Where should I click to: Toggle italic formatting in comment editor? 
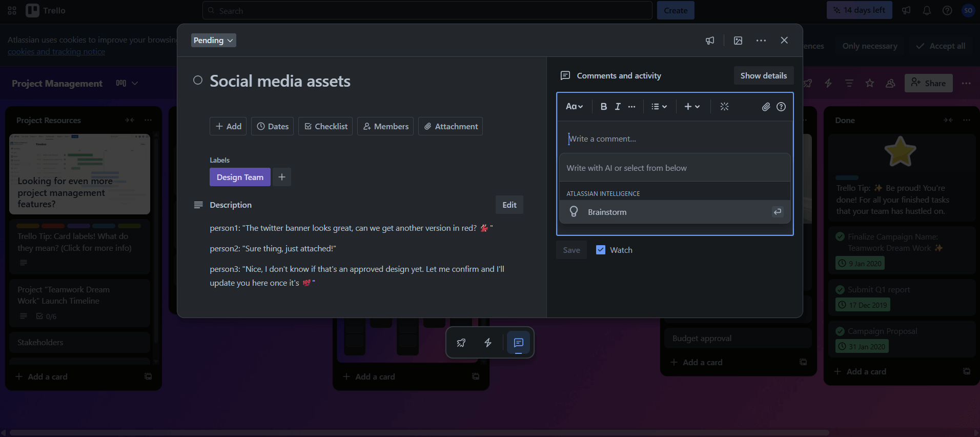[618, 107]
